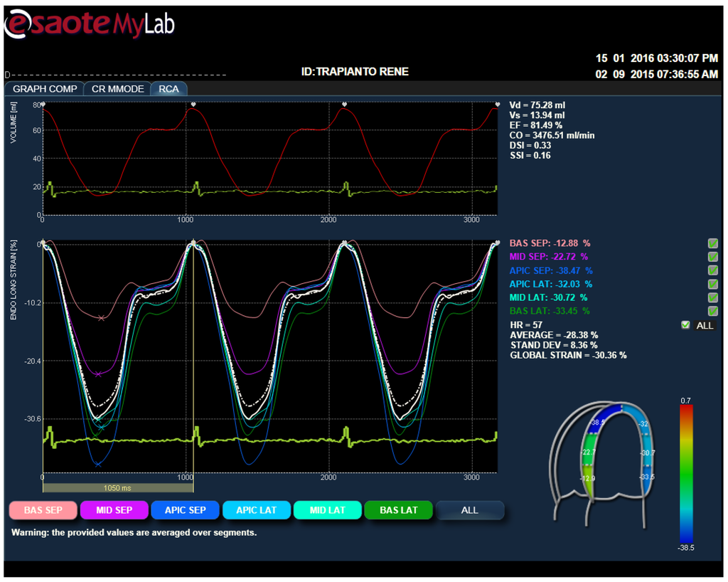Click the cyan APIC LAT button

coord(256,510)
